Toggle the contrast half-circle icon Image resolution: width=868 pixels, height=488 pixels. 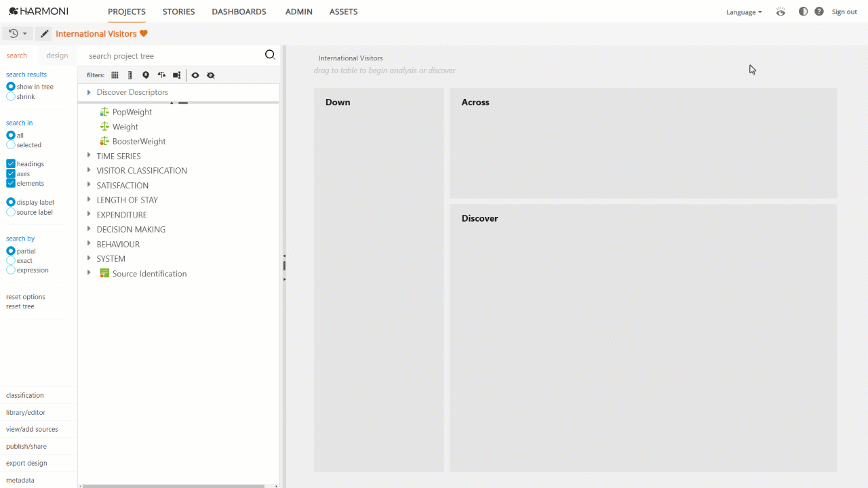(x=803, y=12)
